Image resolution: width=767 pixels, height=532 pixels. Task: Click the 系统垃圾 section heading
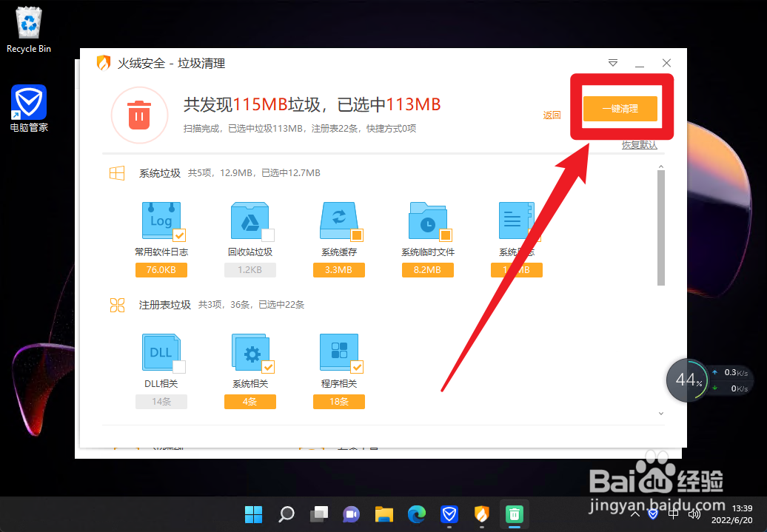click(x=160, y=173)
